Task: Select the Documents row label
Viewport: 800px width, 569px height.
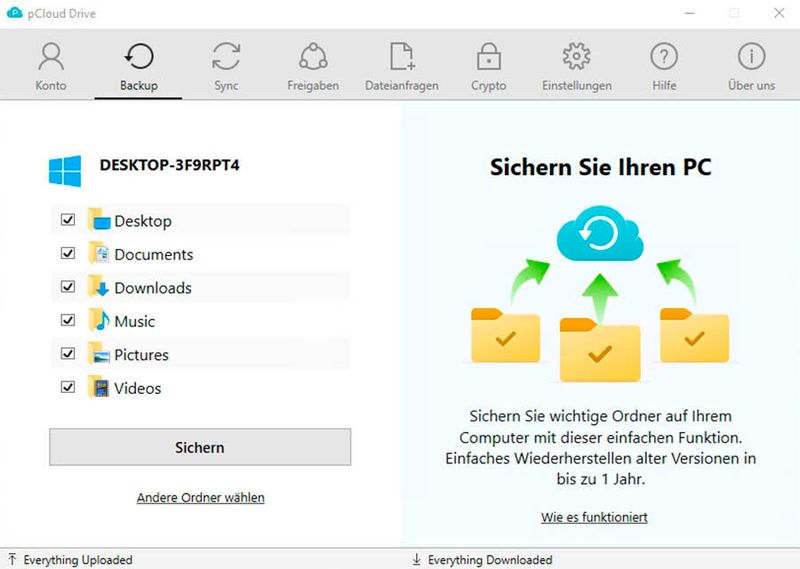Action: click(x=154, y=254)
